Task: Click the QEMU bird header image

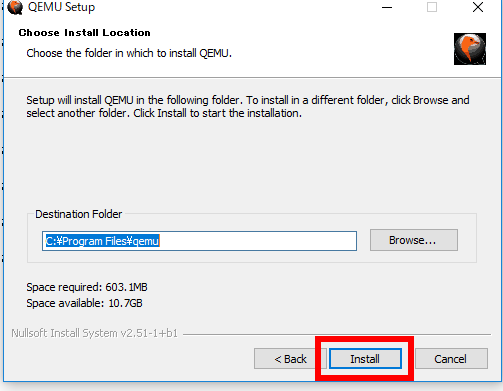Action: (x=470, y=49)
